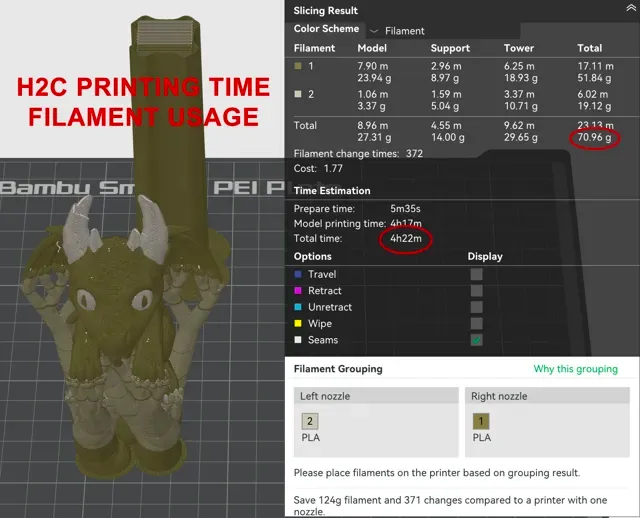This screenshot has height=518, width=640.
Task: Click the Prepare time 5m35s value
Action: pyautogui.click(x=405, y=209)
